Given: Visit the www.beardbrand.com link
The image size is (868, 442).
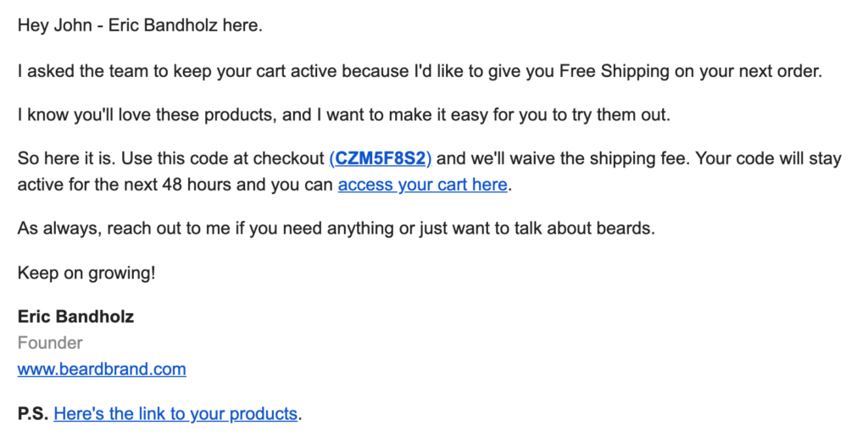Looking at the screenshot, I should 102,369.
